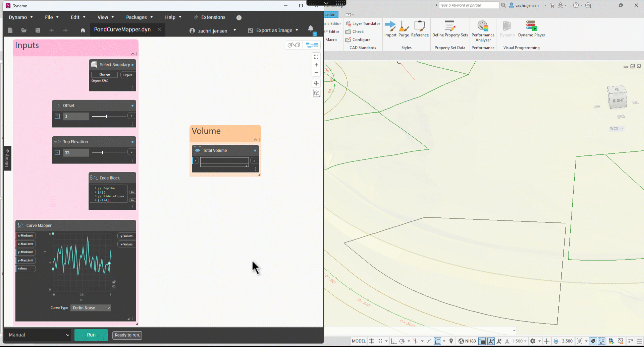Open the Edit menu in Dynamo
This screenshot has width=644, height=347.
click(x=78, y=17)
